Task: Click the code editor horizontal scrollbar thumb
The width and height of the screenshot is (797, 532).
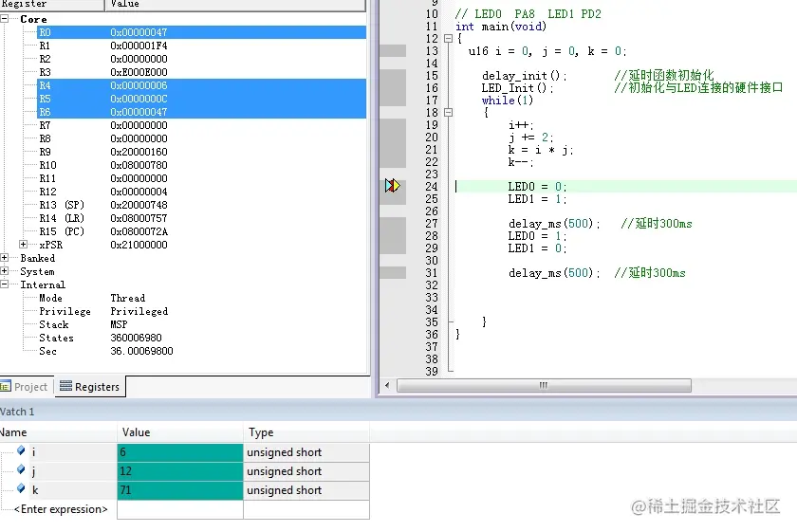Action: pos(544,385)
